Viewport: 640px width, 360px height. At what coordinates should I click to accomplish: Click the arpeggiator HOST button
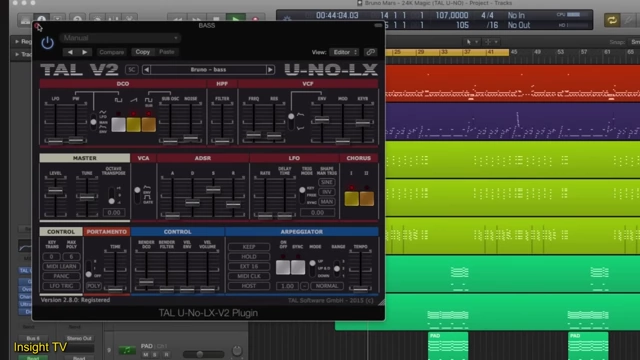pyautogui.click(x=249, y=286)
